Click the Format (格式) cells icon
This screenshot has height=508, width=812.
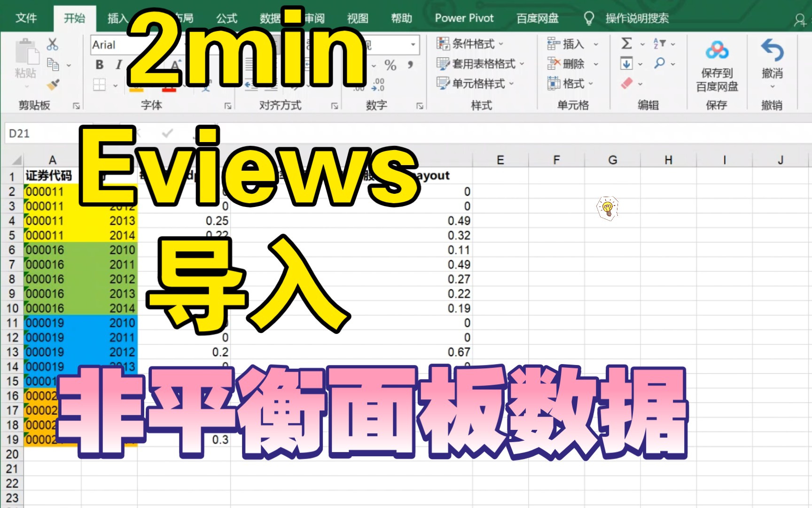pyautogui.click(x=554, y=83)
